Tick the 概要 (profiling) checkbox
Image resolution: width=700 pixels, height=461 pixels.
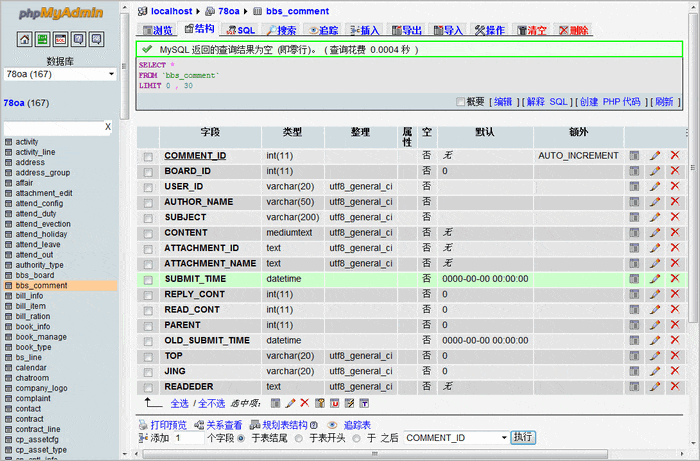point(460,102)
